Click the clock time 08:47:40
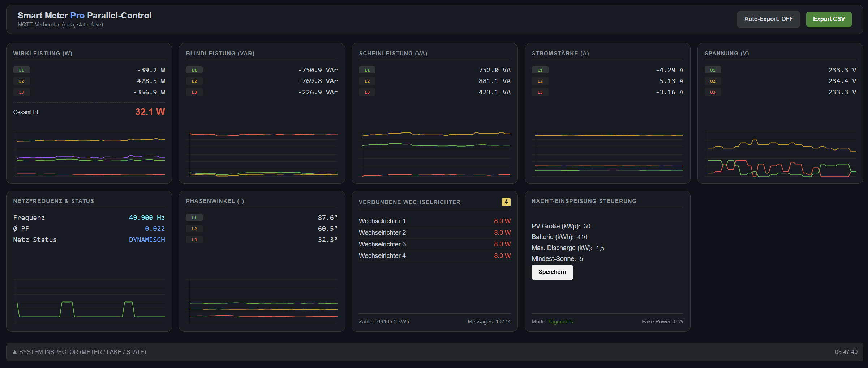Image resolution: width=868 pixels, height=368 pixels. pos(846,352)
